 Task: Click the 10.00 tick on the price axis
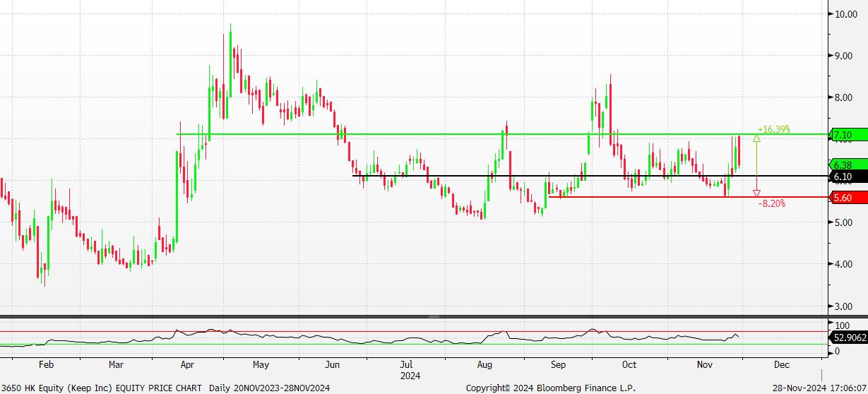[847, 14]
